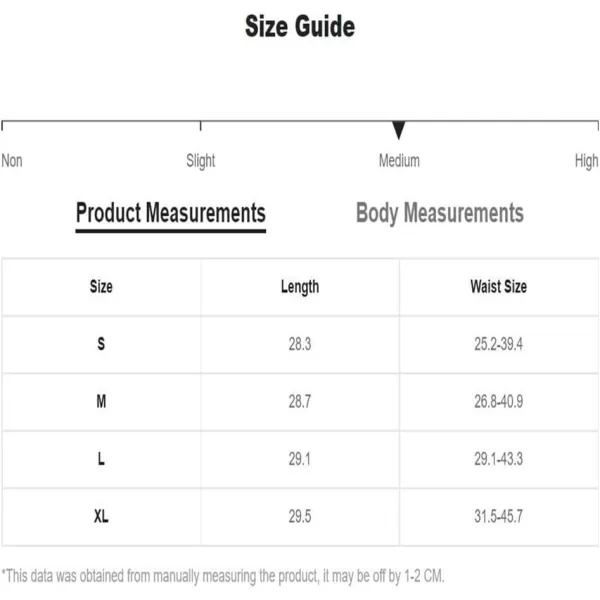The height and width of the screenshot is (600, 600).
Task: Click the black triangle stretch indicator
Action: click(398, 130)
